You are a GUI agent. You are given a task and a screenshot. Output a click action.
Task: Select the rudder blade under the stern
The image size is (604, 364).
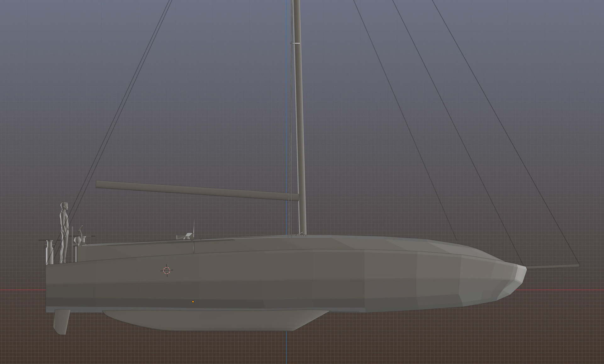pyautogui.click(x=62, y=322)
